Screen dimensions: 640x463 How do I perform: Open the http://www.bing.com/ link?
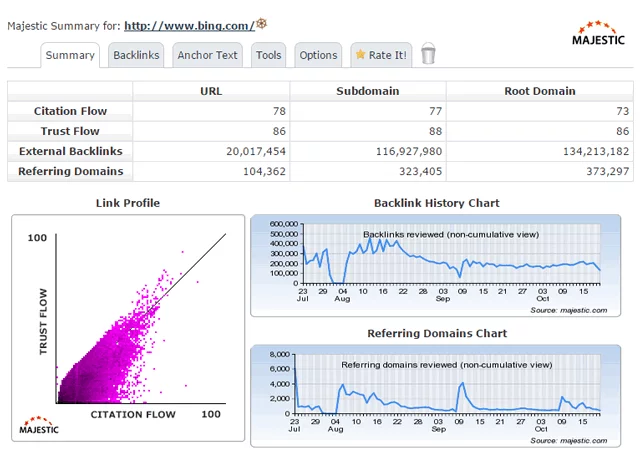[x=188, y=25]
